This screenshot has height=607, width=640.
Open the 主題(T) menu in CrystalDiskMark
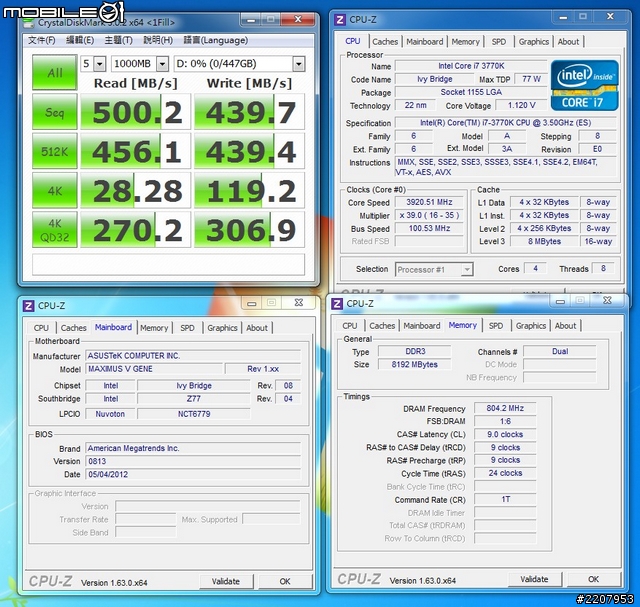tap(118, 40)
